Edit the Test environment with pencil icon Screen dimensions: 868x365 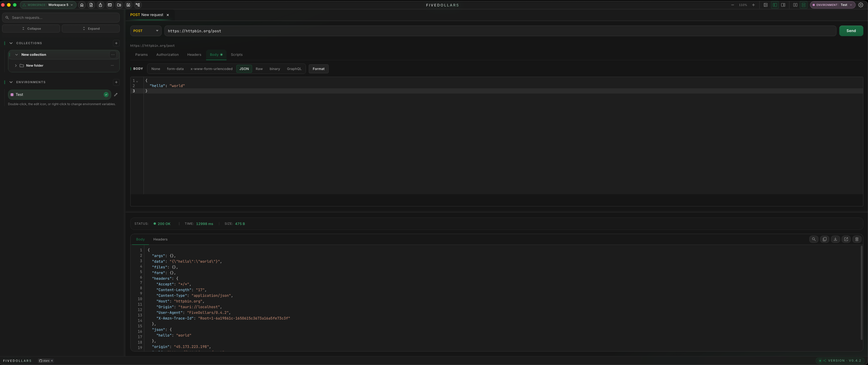pyautogui.click(x=116, y=95)
